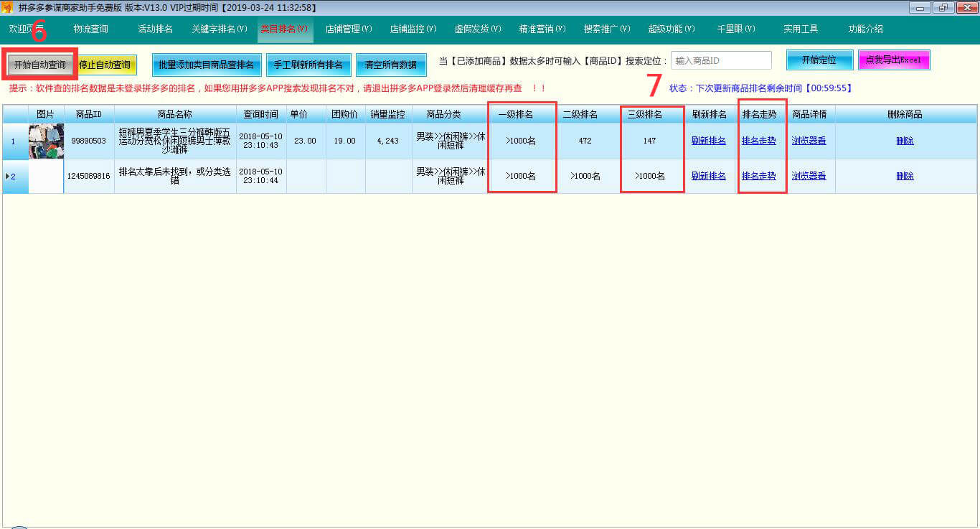The image size is (980, 529).
Task: Click the 单价 column header
Action: point(306,114)
